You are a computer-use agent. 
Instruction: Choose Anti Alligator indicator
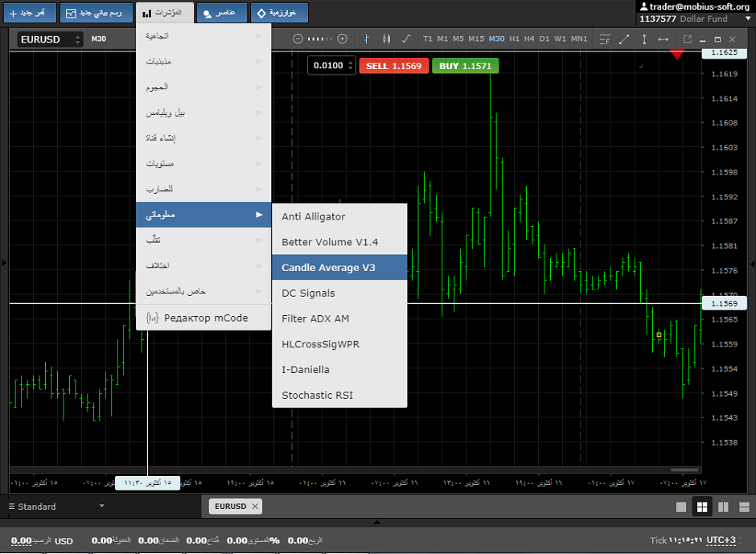pyautogui.click(x=339, y=217)
